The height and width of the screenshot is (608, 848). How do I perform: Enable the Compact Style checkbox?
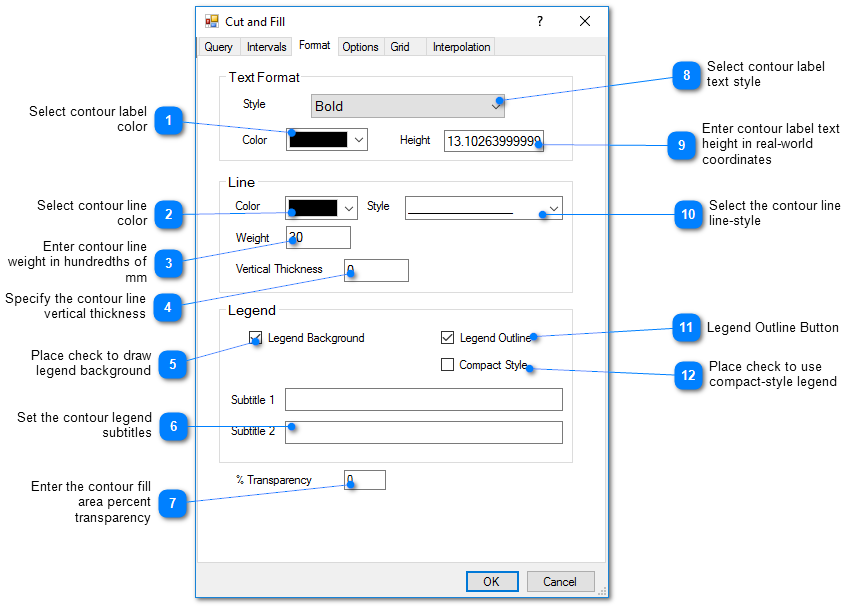[x=447, y=365]
